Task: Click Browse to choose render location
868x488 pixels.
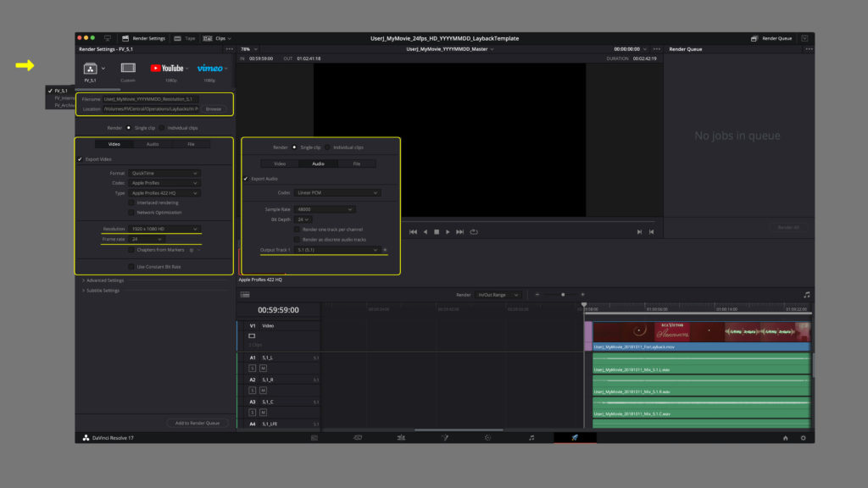Action: 213,109
